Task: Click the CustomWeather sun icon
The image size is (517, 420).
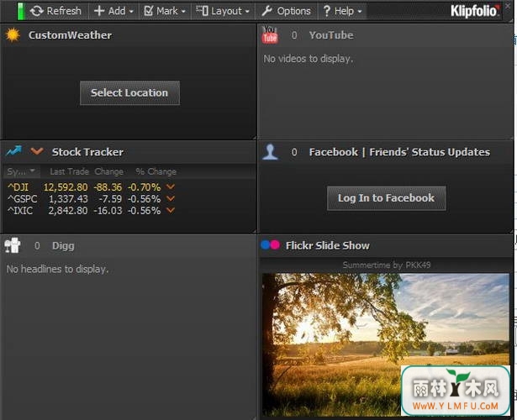Action: click(13, 35)
